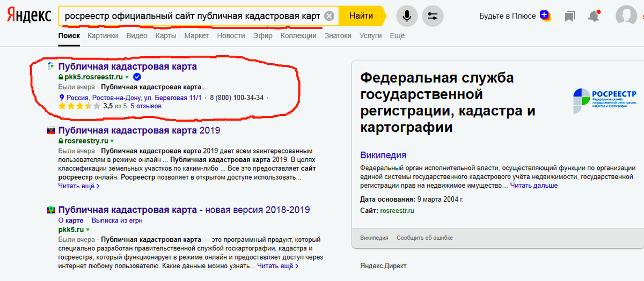The width and height of the screenshot is (644, 281).
Task: Open the Коллекции tab
Action: (298, 36)
